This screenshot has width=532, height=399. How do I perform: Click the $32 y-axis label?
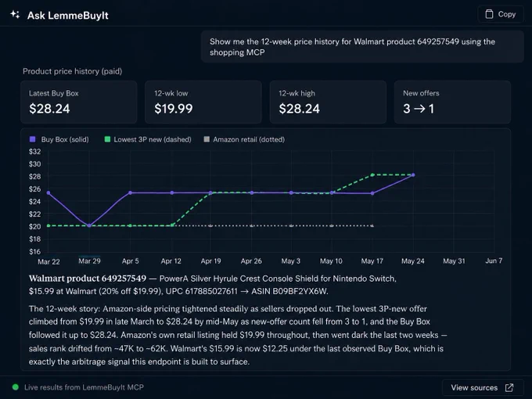pyautogui.click(x=34, y=151)
